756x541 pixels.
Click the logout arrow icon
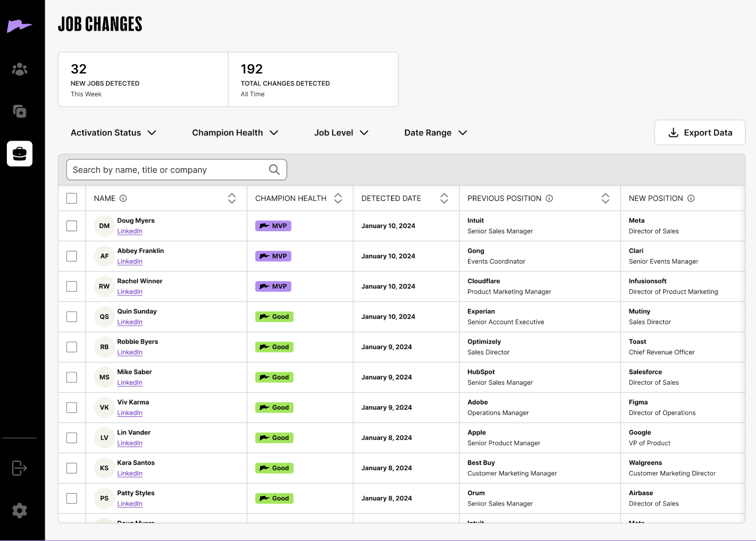[19, 468]
